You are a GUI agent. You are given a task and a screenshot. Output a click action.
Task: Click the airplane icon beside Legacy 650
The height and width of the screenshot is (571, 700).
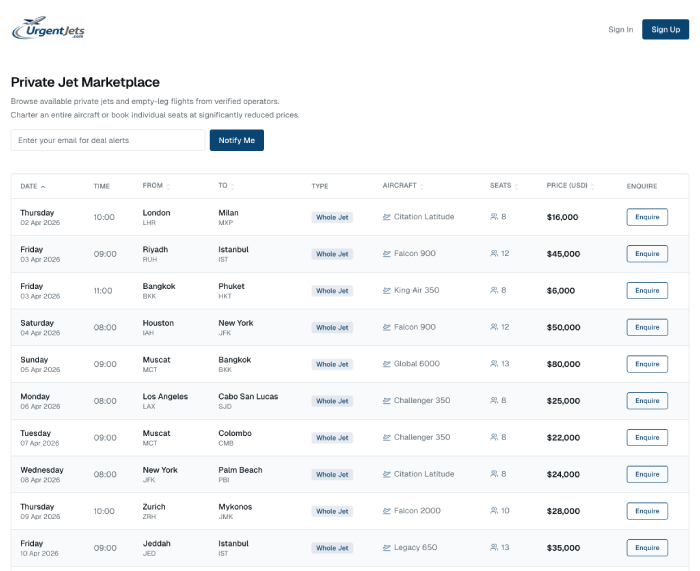click(387, 548)
